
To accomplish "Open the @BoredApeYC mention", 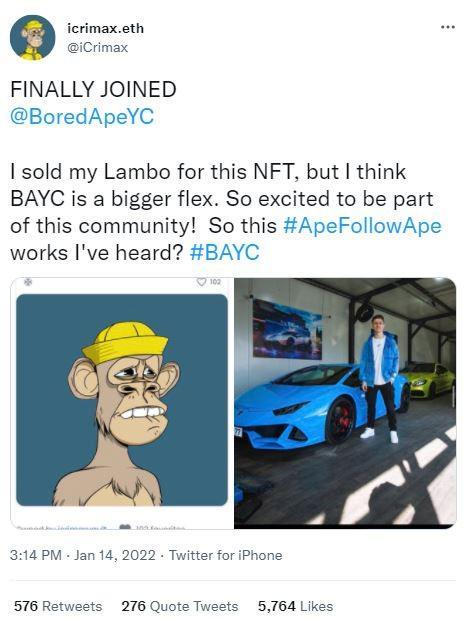I will [82, 117].
